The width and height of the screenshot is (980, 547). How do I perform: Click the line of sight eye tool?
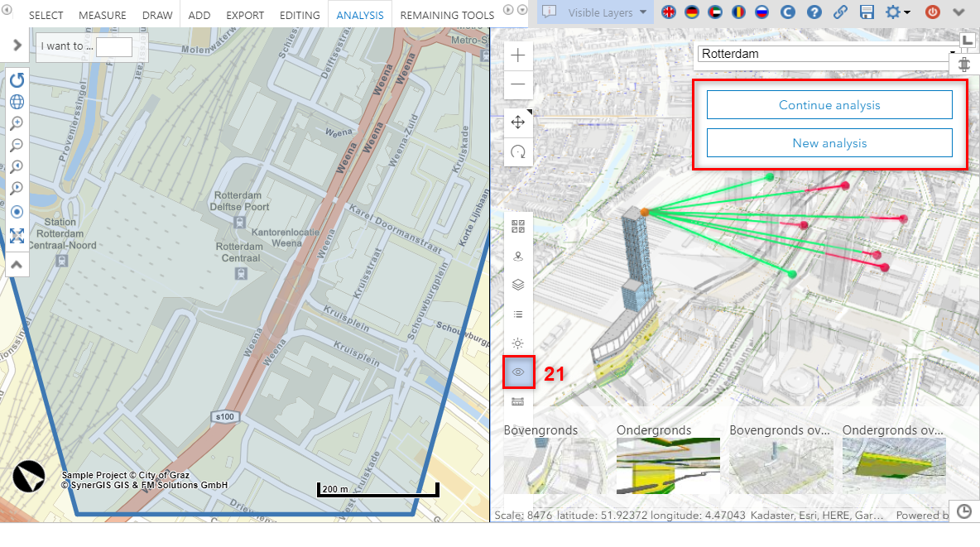pos(518,372)
